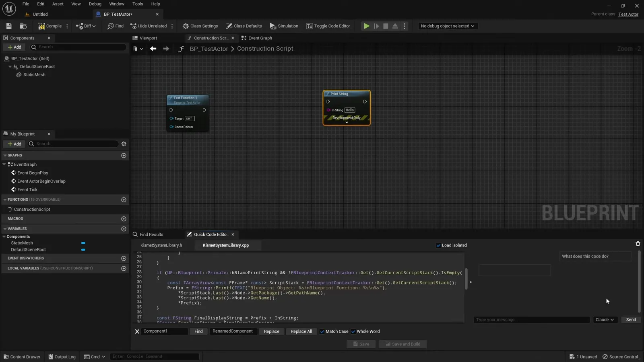
Task: Open Class Defaults
Action: coord(244,26)
